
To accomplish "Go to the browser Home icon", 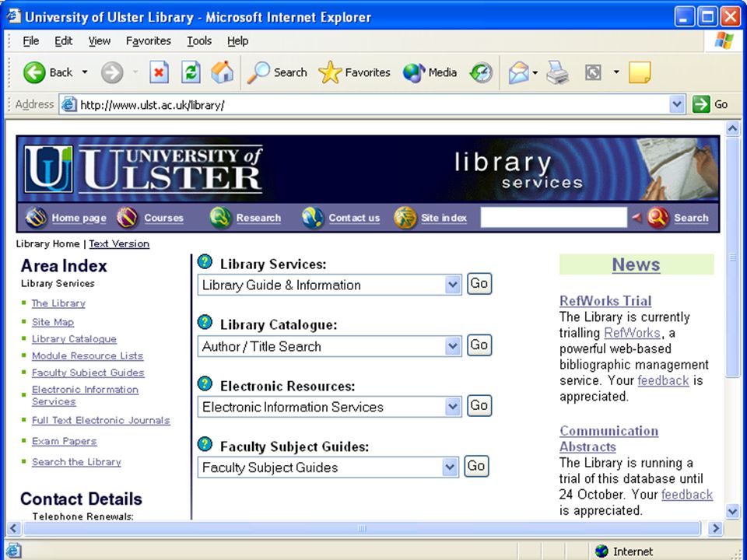I will tap(222, 72).
